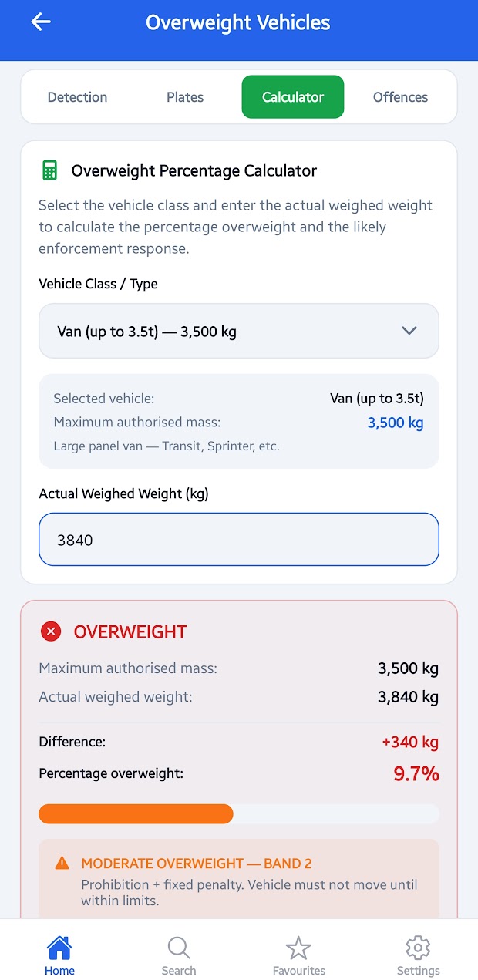The width and height of the screenshot is (478, 980).
Task: Switch to the Plates tab
Action: coord(185,97)
